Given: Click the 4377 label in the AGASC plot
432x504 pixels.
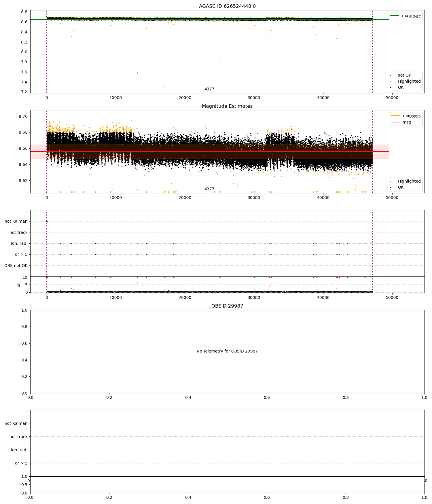Looking at the screenshot, I should click(x=209, y=89).
